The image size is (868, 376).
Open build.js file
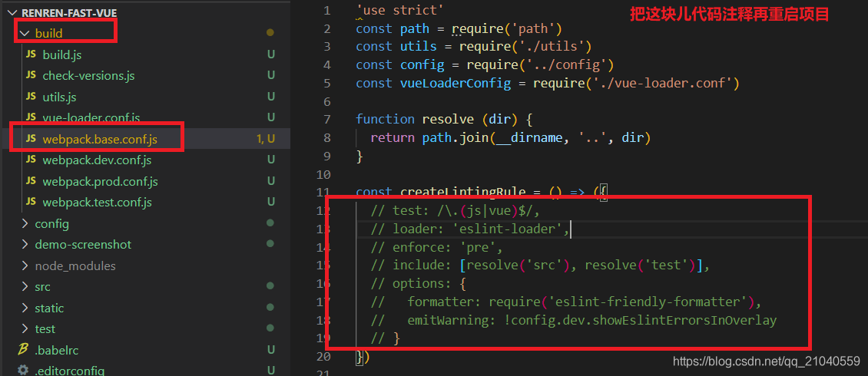[62, 54]
